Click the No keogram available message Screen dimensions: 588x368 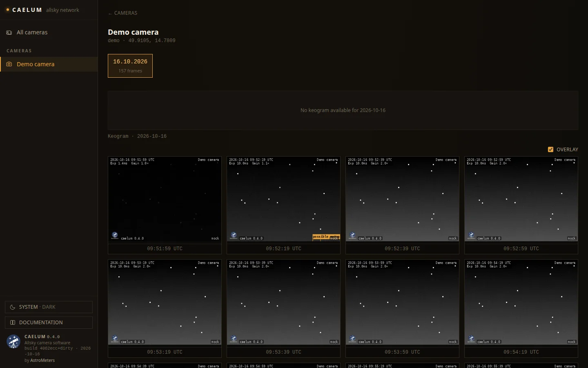pyautogui.click(x=343, y=110)
